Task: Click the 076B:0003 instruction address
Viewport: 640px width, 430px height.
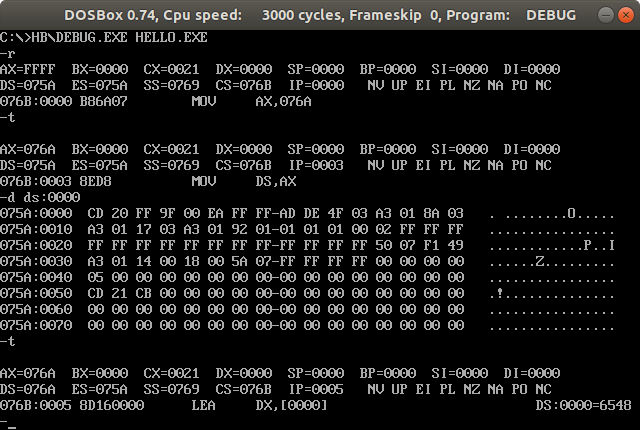Action: [x=36, y=181]
